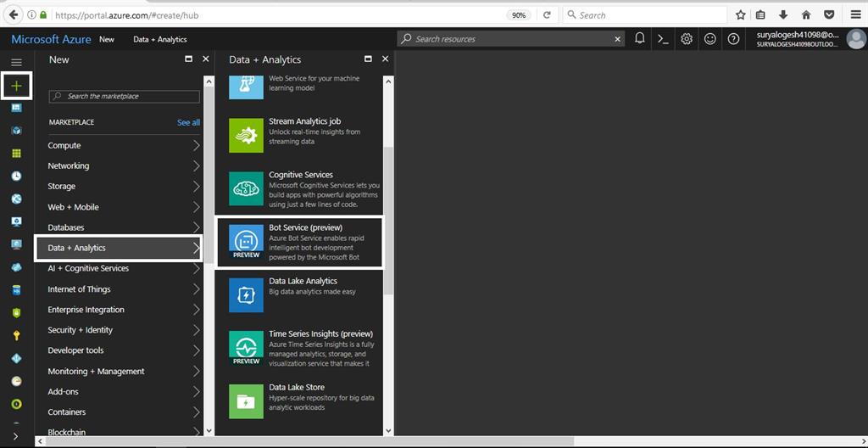Open the clock Recent icon in sidebar
The width and height of the screenshot is (868, 448).
[16, 176]
